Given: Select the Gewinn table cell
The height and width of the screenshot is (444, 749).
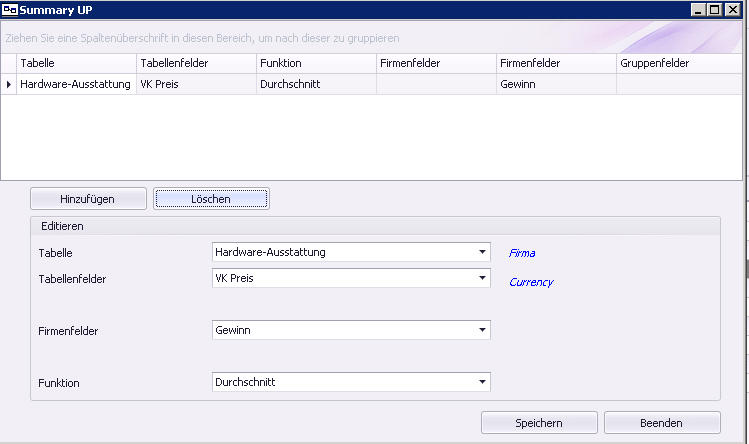Looking at the screenshot, I should pyautogui.click(x=556, y=85).
